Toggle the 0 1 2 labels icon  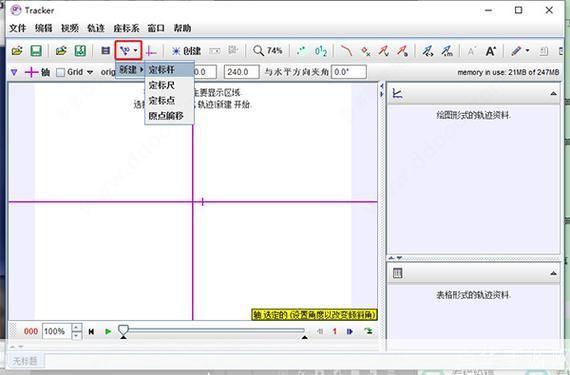[321, 51]
